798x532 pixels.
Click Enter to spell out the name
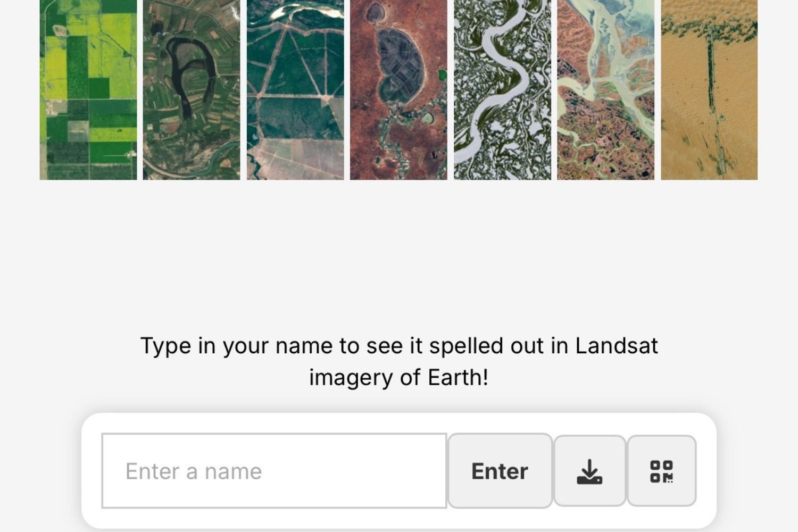(499, 471)
